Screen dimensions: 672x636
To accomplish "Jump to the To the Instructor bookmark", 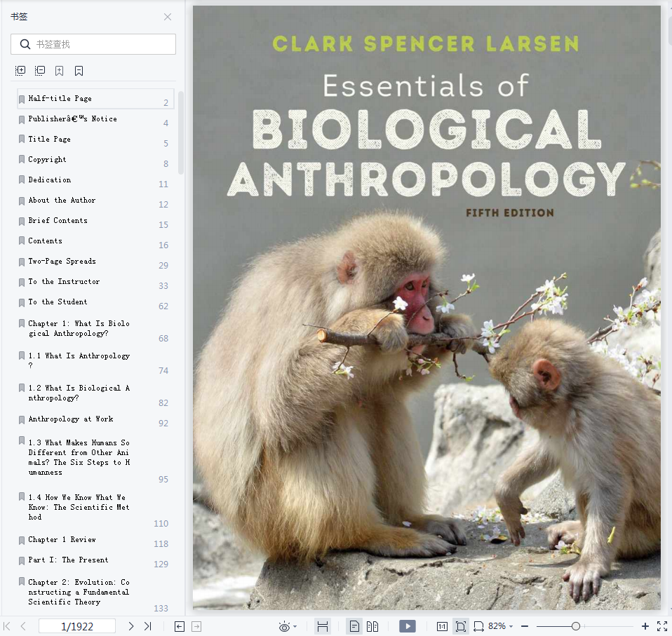I will coord(95,282).
